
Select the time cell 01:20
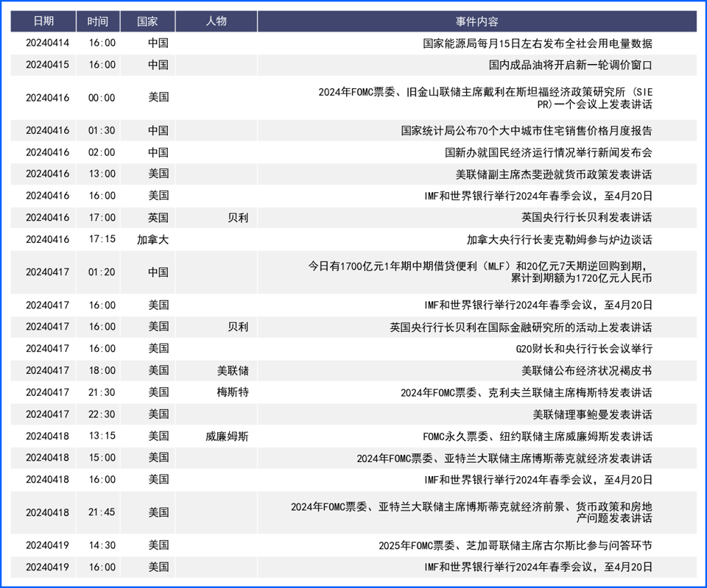click(x=102, y=272)
